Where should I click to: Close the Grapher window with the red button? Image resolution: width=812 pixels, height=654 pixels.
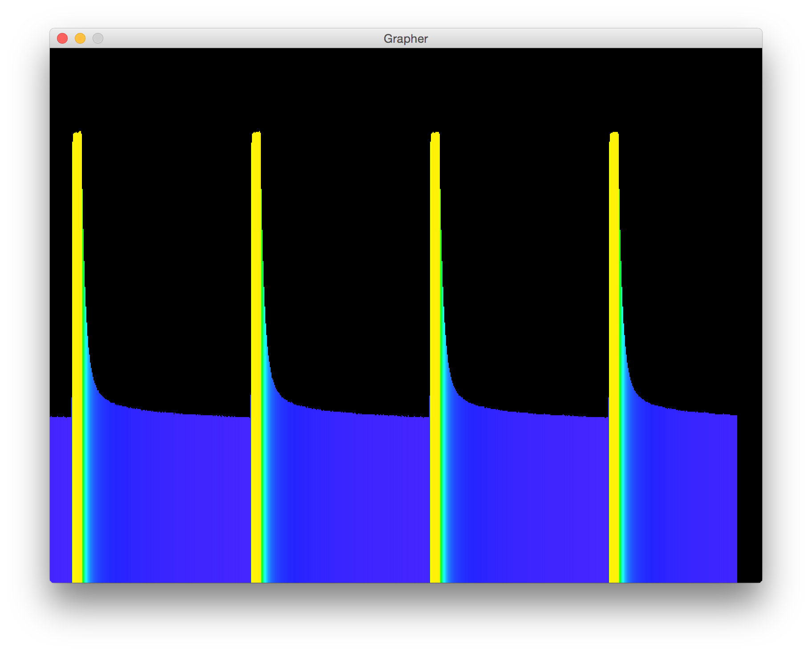[62, 39]
